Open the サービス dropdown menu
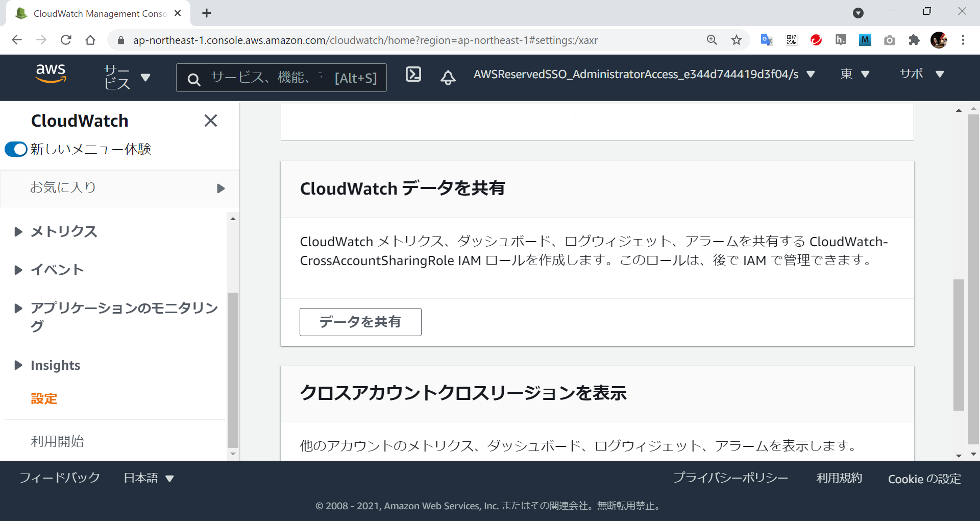Viewport: 980px width, 521px height. pos(127,77)
